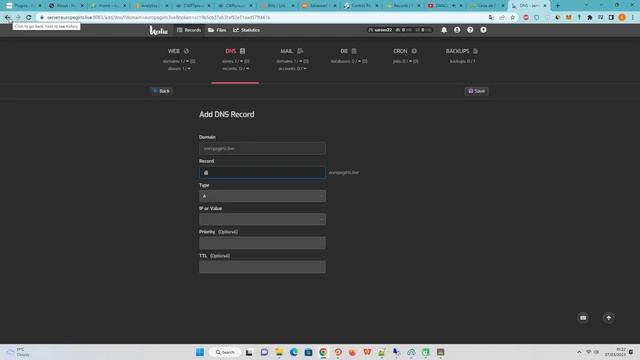Click the share page icon in address bar
The image size is (640, 360).
point(502,18)
